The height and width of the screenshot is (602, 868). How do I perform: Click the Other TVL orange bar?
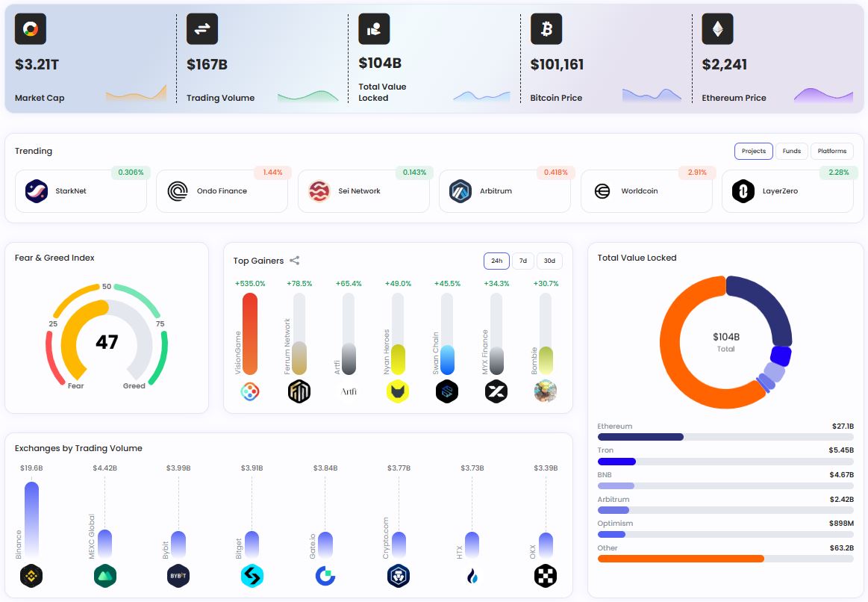[681, 559]
